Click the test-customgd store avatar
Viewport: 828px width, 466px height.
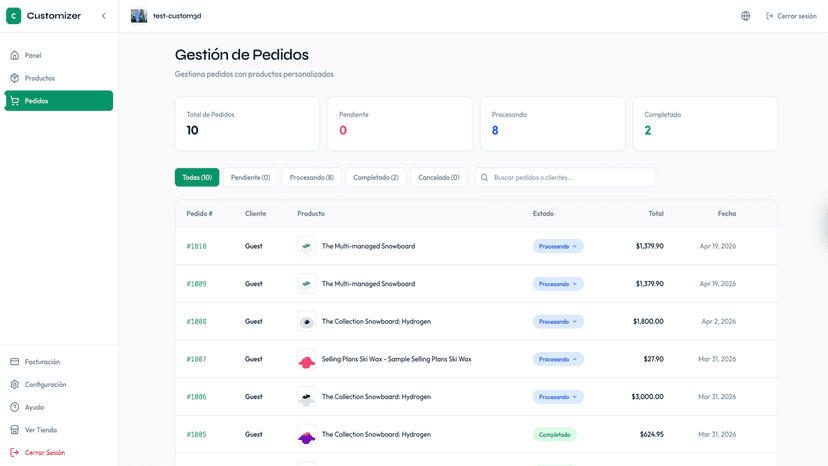(x=139, y=16)
